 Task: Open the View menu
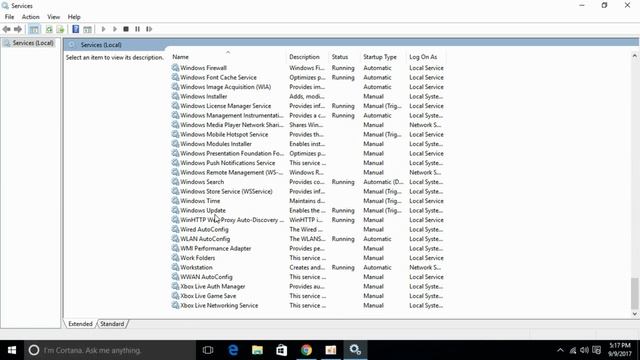click(x=53, y=17)
